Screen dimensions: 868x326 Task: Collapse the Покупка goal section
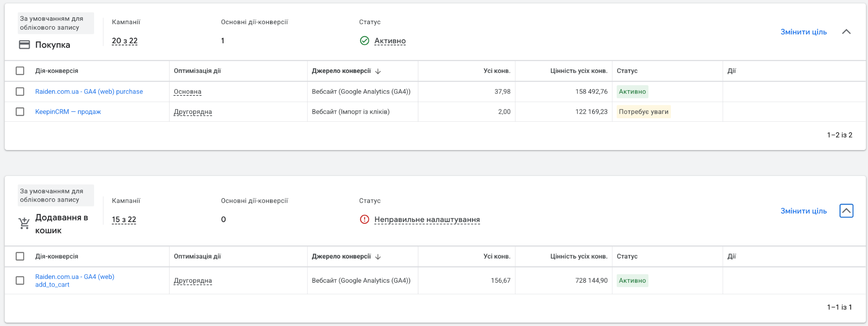(x=846, y=32)
